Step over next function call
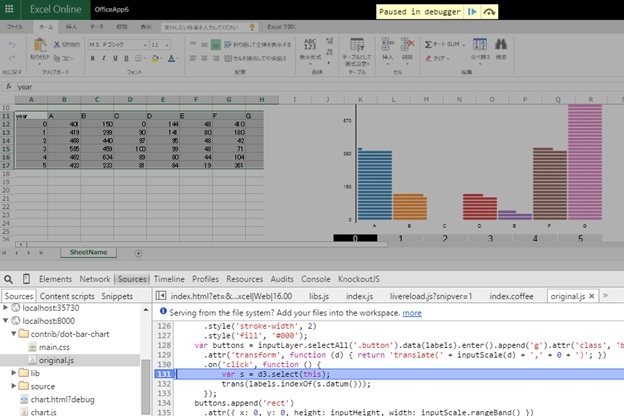The height and width of the screenshot is (416, 624). pos(489,12)
